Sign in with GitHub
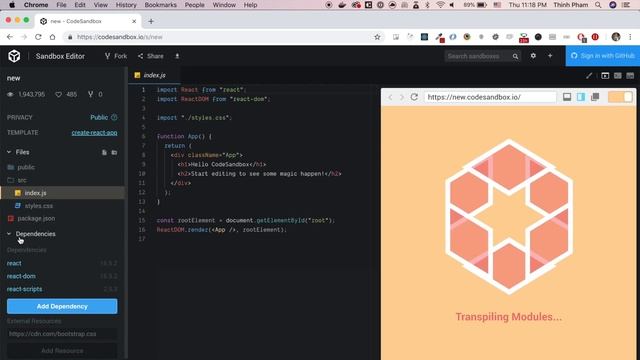This screenshot has width=640, height=360. (x=603, y=56)
